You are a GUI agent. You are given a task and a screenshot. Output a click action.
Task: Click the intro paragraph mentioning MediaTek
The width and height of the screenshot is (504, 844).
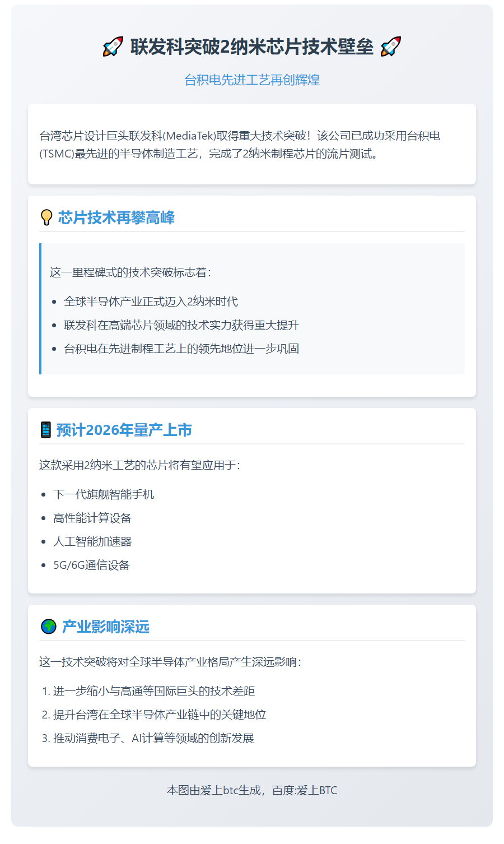(240, 145)
